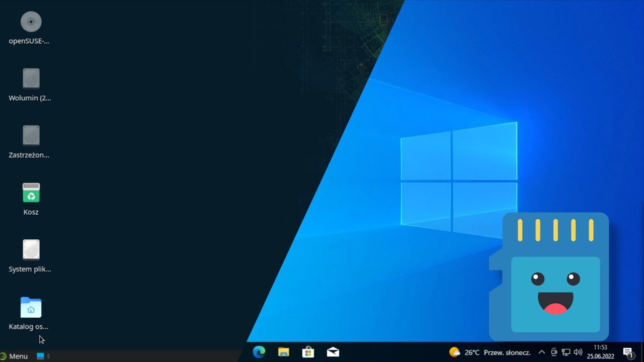Open the "Katalog os..." home folder icon
This screenshot has height=362, width=644.
(x=31, y=307)
